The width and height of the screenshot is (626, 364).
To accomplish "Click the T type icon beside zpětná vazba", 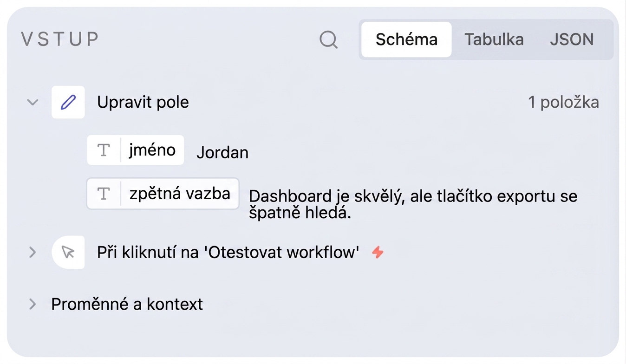I will [x=104, y=194].
